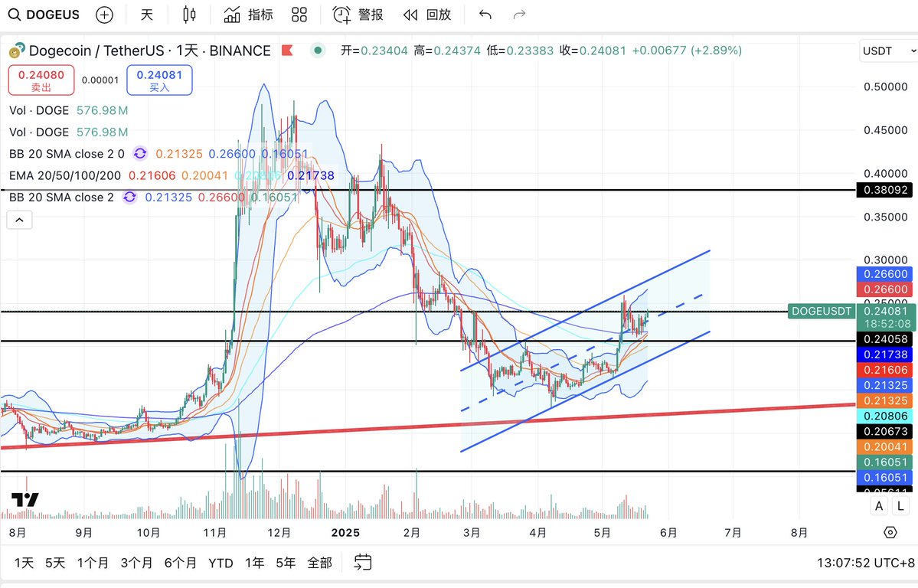
Task: Select 5天 time range
Action: point(55,563)
